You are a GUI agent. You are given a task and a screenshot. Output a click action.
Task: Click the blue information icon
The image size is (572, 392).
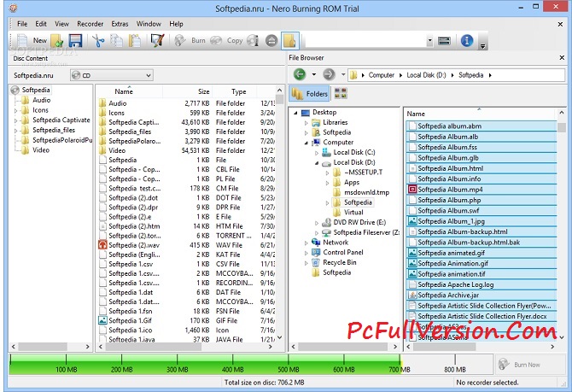pyautogui.click(x=467, y=40)
